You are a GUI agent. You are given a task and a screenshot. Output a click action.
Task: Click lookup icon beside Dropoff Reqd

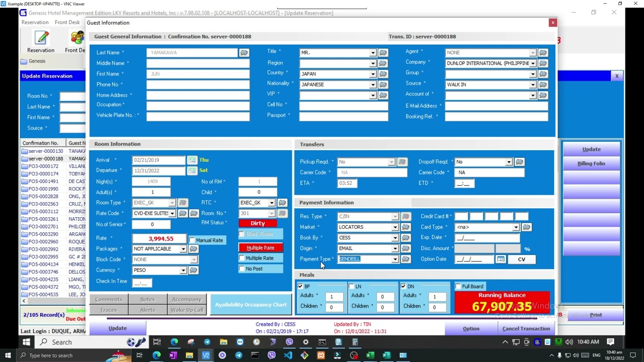click(519, 162)
